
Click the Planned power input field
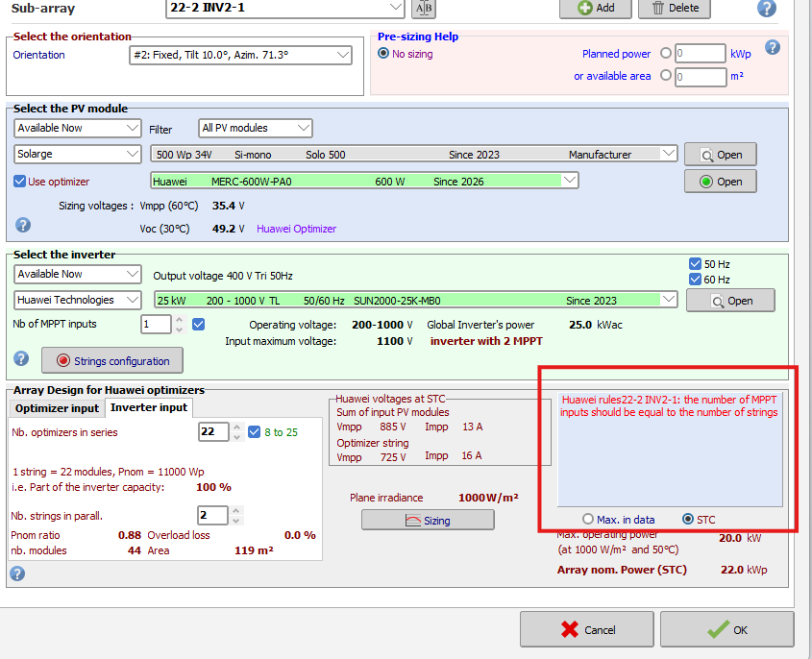[700, 55]
